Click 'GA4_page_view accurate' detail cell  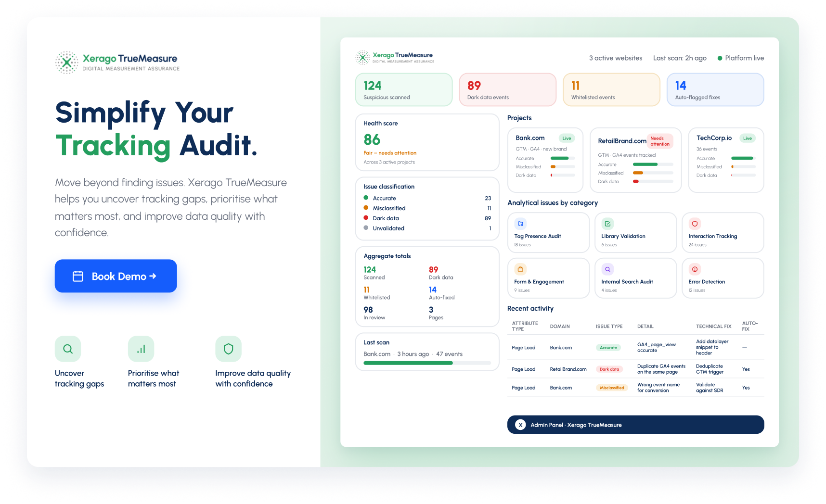point(657,347)
